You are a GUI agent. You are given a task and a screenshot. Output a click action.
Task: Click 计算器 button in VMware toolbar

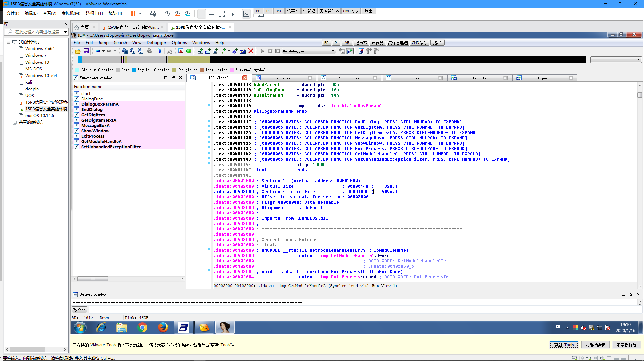[x=309, y=11]
